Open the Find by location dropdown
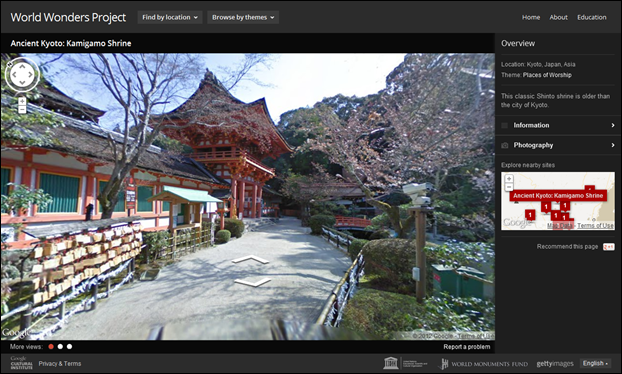 (170, 17)
